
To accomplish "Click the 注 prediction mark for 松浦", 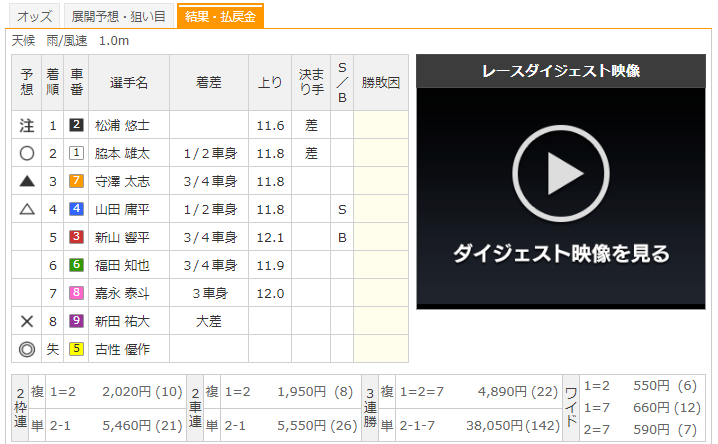I will [x=27, y=125].
